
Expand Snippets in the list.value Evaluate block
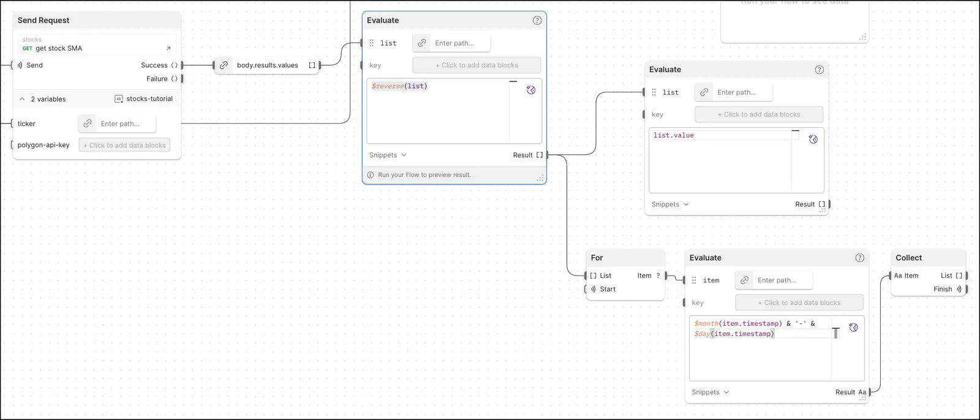pos(670,204)
